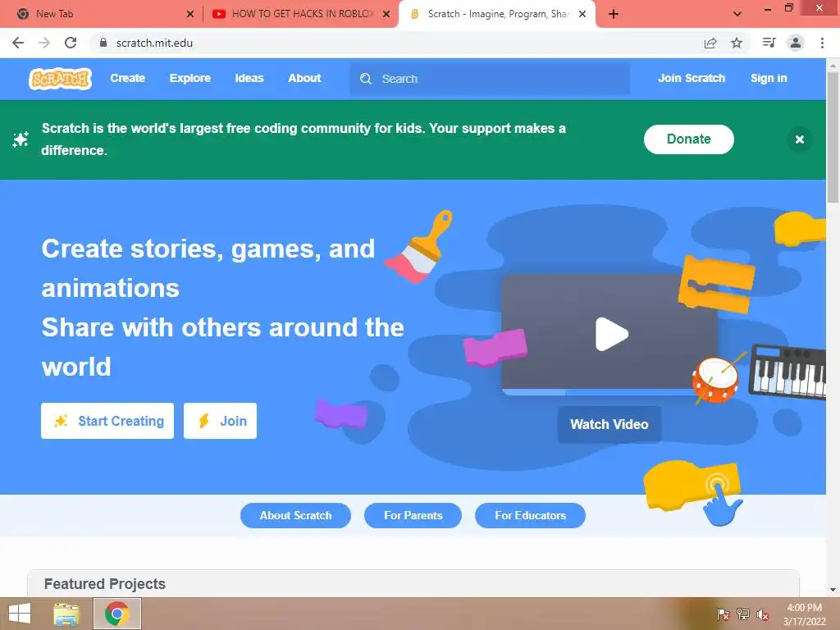The height and width of the screenshot is (630, 840).
Task: Open the Create menu item
Action: click(x=127, y=78)
